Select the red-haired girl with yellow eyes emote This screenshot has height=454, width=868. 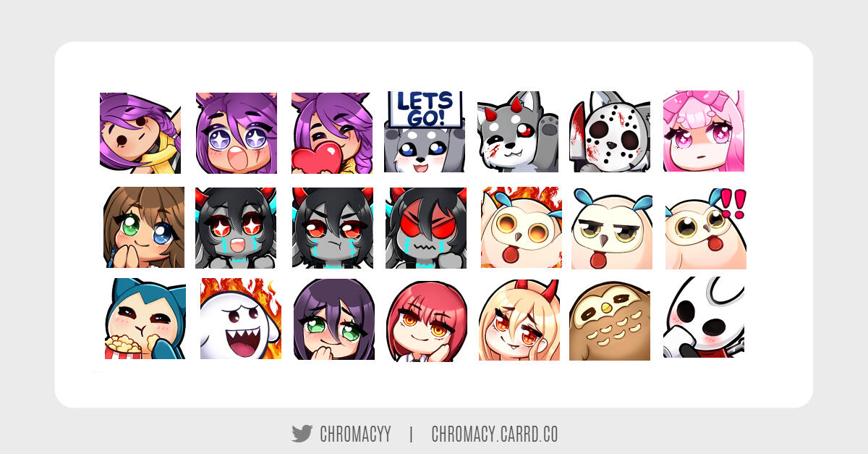[x=427, y=320]
